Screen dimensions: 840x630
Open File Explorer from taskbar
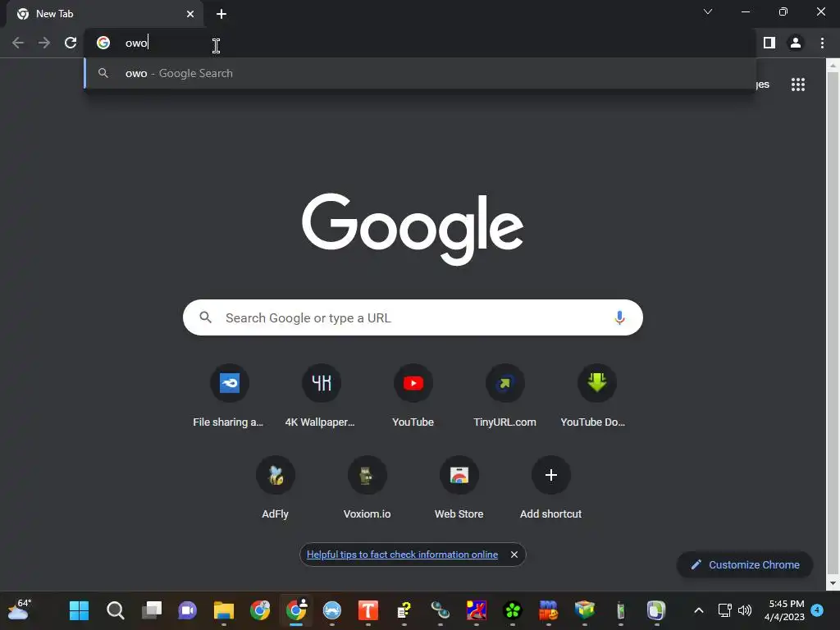coord(224,610)
